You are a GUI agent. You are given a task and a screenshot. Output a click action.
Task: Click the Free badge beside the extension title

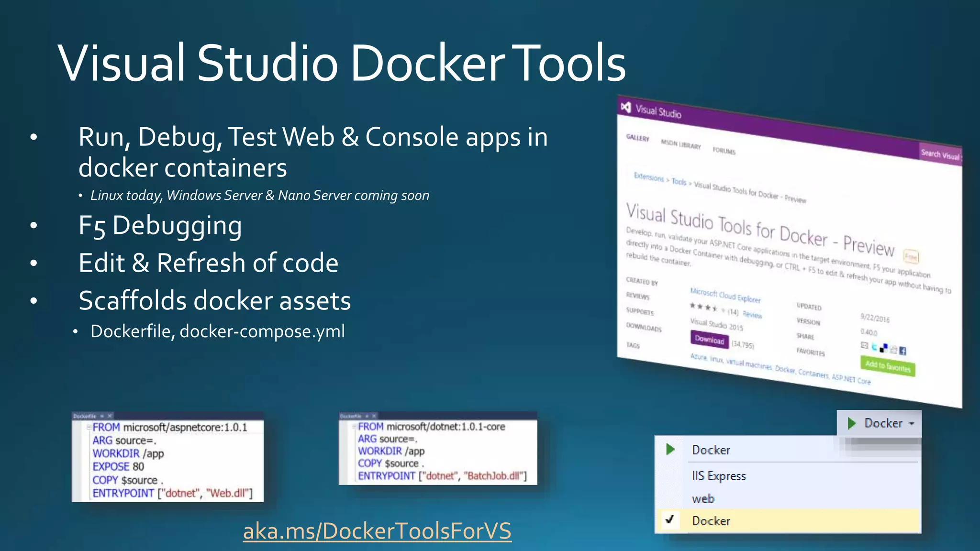tap(911, 257)
